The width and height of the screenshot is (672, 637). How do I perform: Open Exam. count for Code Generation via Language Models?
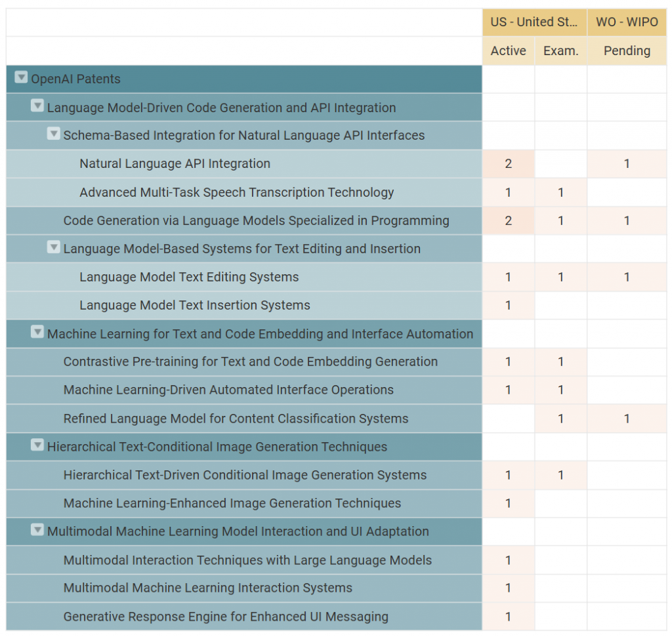point(560,220)
